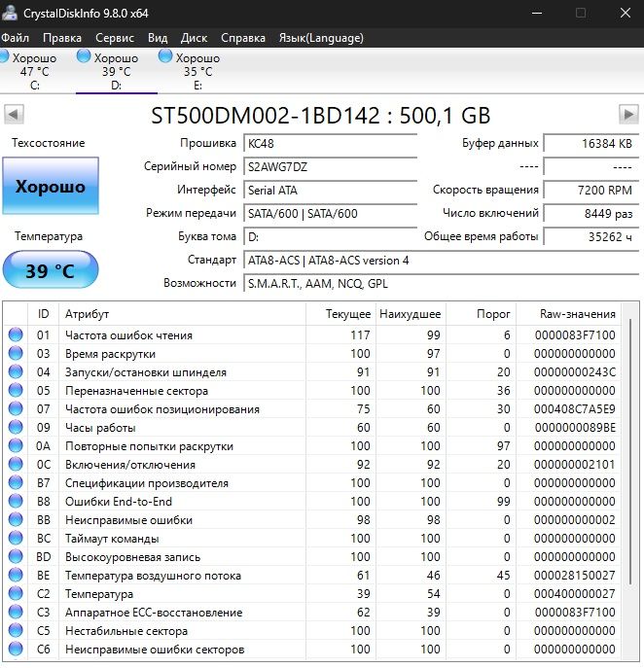Click the Атрибут column header
Screen dimensions: 644x668
click(182, 314)
